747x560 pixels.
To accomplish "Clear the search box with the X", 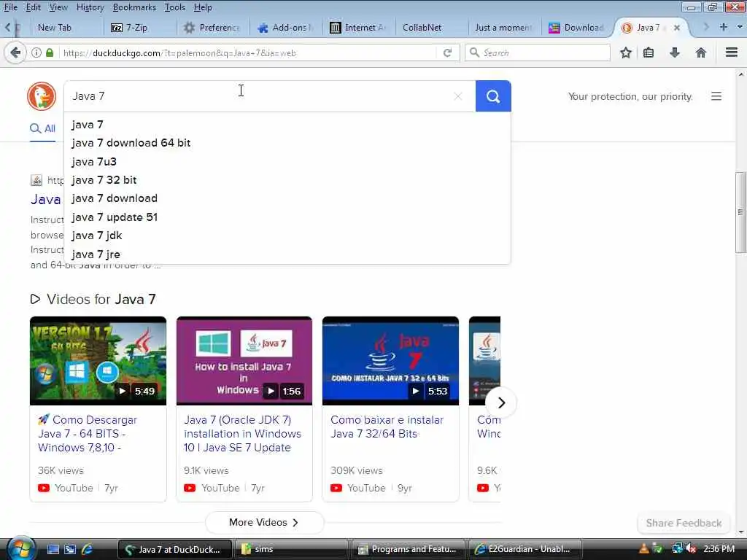I will 458,96.
